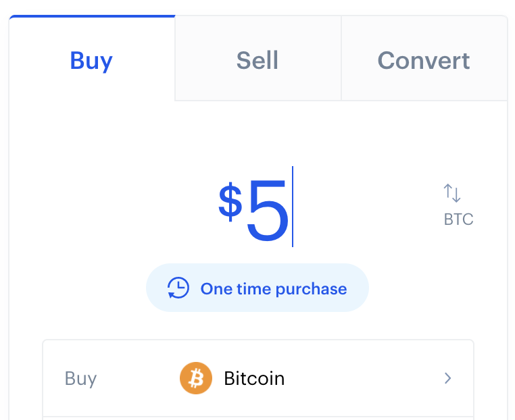515x420 pixels.
Task: Switch to the Sell tab
Action: click(x=257, y=58)
